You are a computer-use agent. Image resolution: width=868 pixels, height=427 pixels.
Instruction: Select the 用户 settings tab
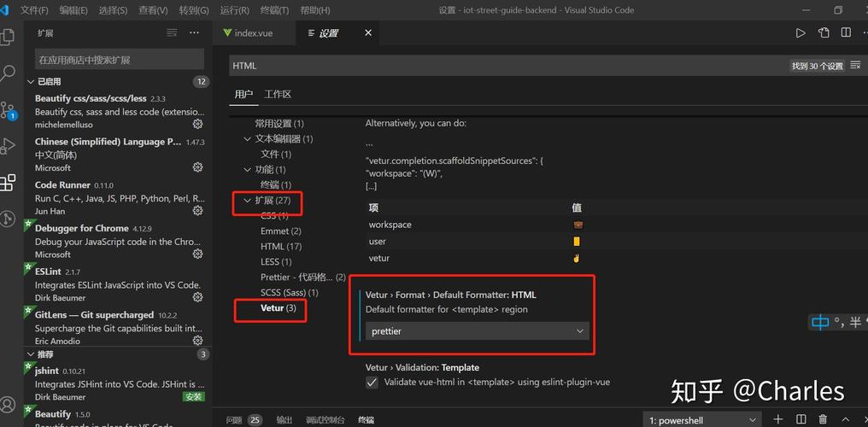243,95
